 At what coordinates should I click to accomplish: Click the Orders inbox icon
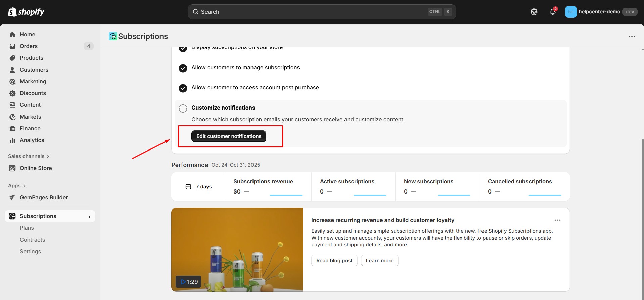pos(12,46)
